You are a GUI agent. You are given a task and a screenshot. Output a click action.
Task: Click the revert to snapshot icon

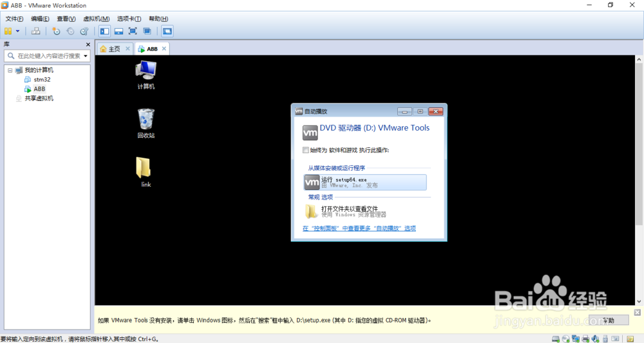70,31
